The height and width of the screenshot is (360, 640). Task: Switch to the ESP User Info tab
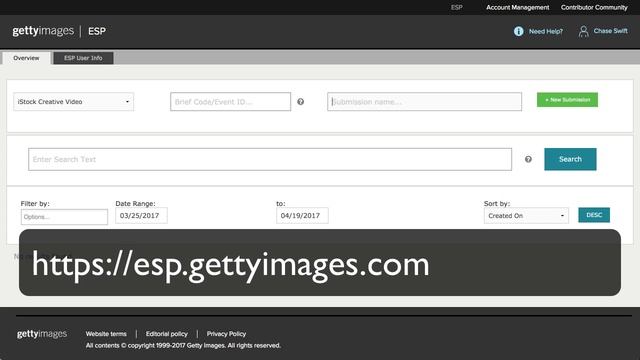tap(83, 58)
